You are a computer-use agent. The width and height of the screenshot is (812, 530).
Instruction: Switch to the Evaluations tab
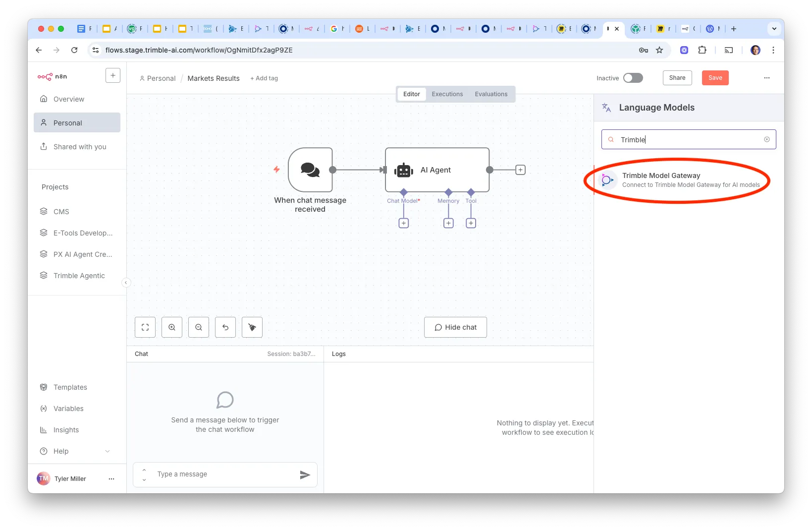pyautogui.click(x=491, y=94)
